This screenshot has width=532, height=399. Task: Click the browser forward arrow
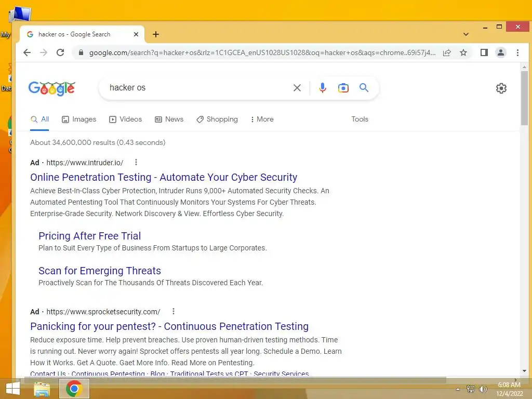pos(44,52)
